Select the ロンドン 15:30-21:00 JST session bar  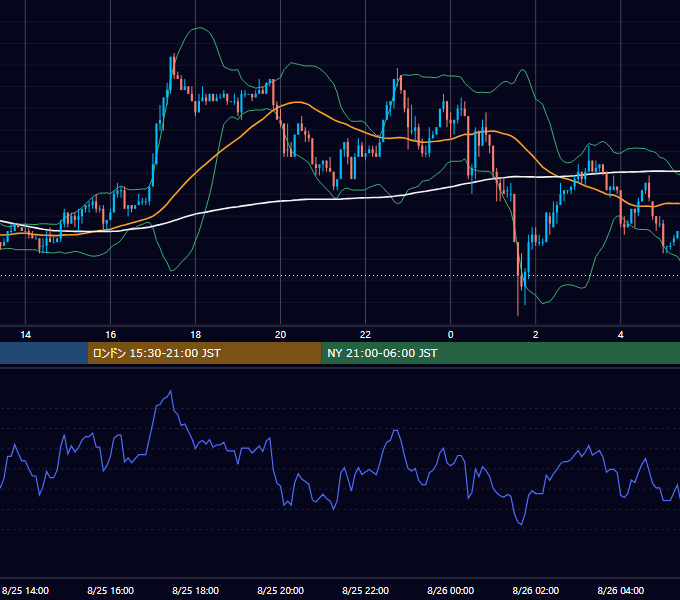coord(204,353)
